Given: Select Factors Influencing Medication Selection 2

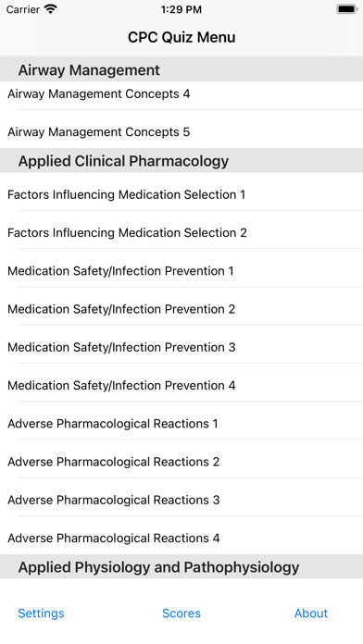Looking at the screenshot, I should [x=181, y=232].
